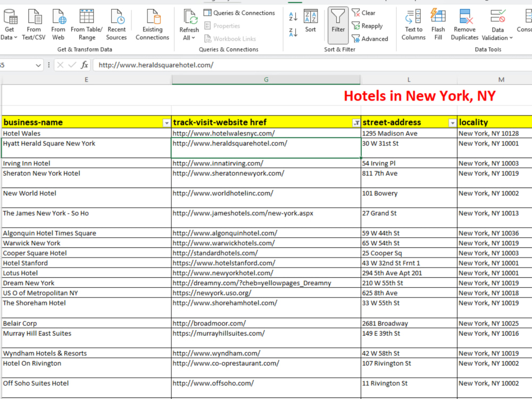Open Advanced filter options
This screenshot has width=532, height=399.
pos(370,39)
